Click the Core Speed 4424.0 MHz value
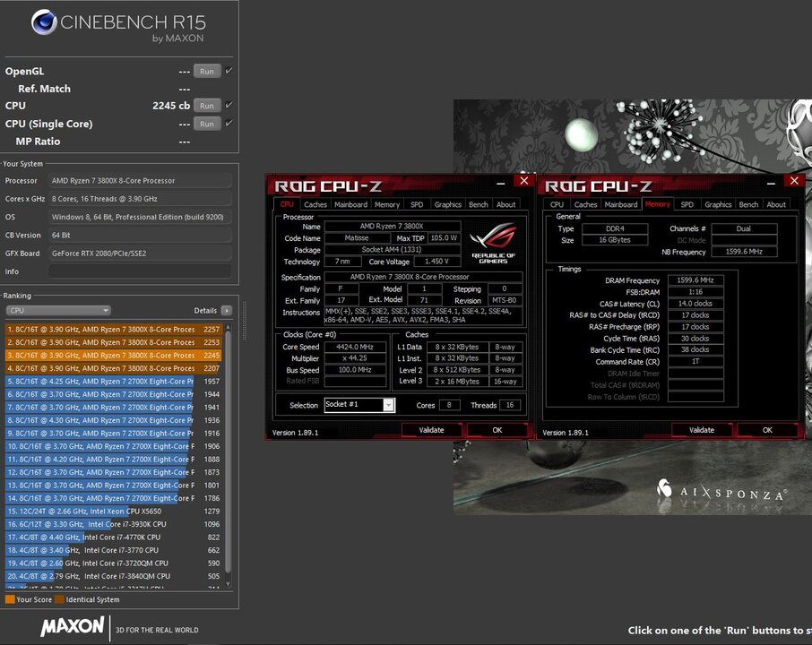 [x=355, y=347]
